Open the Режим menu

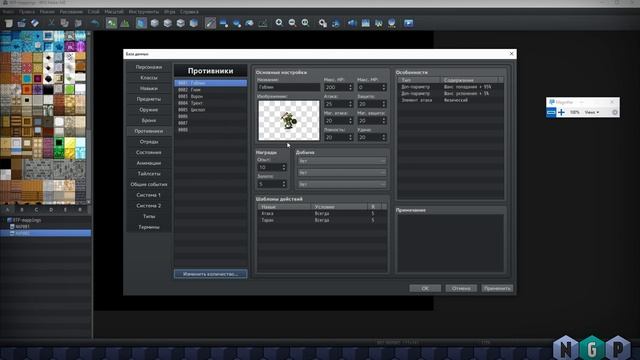point(47,12)
